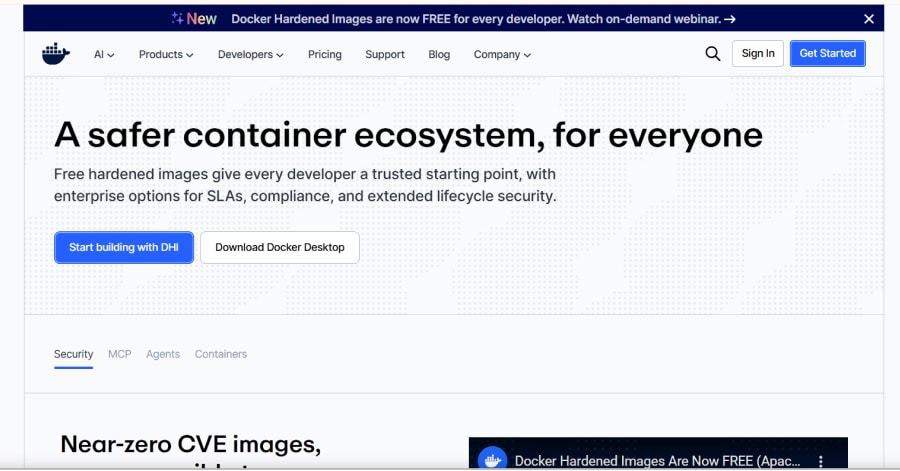Expand the AI dropdown menu
Screen dimensions: 900x471
click(x=104, y=55)
